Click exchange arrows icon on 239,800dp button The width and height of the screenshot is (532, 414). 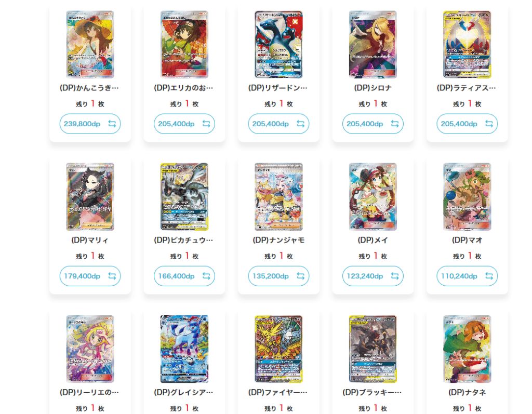click(112, 124)
